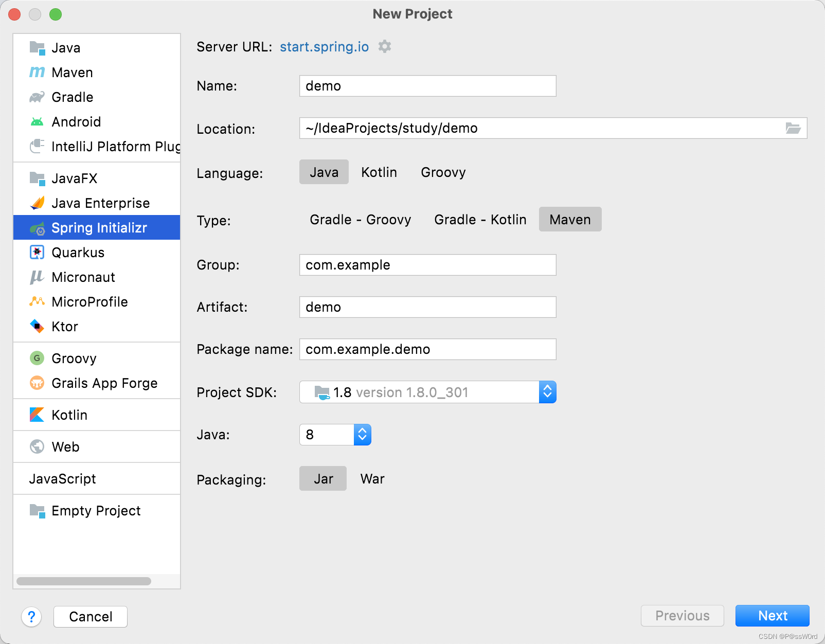Click the Next button

point(773,616)
